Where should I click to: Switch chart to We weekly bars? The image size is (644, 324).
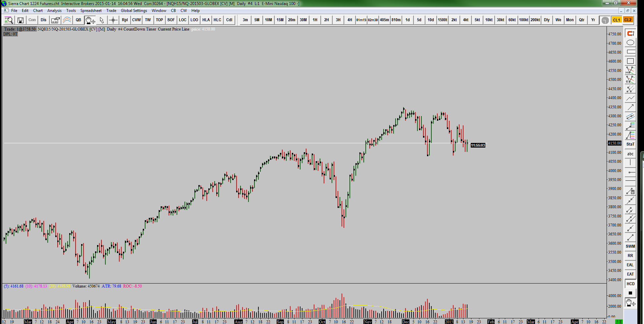pyautogui.click(x=558, y=20)
